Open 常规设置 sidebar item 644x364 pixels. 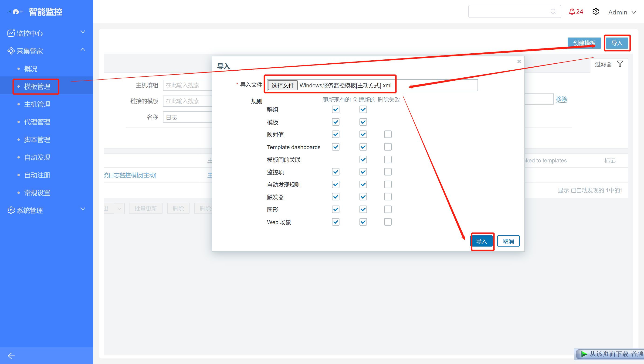[37, 193]
